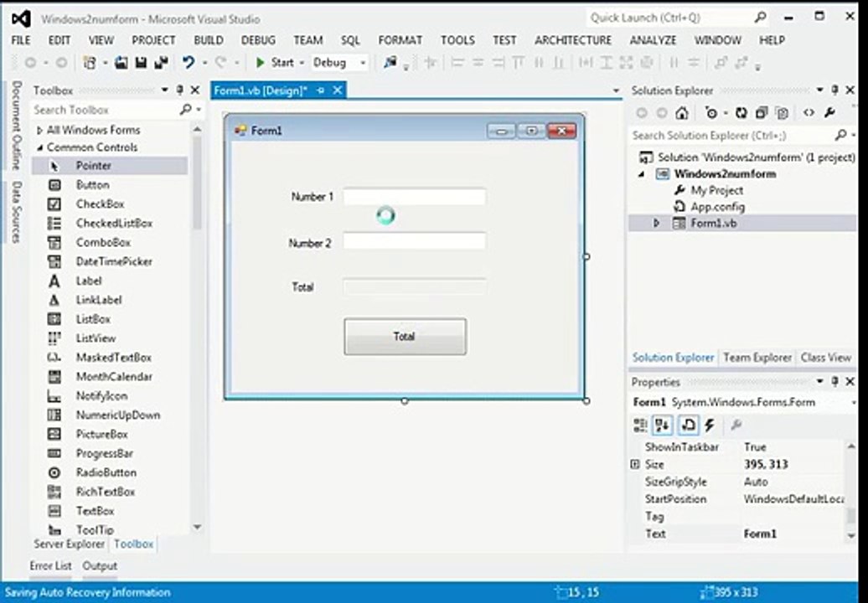Toggle auto-hide pin on Solution Explorer panel

[x=834, y=90]
